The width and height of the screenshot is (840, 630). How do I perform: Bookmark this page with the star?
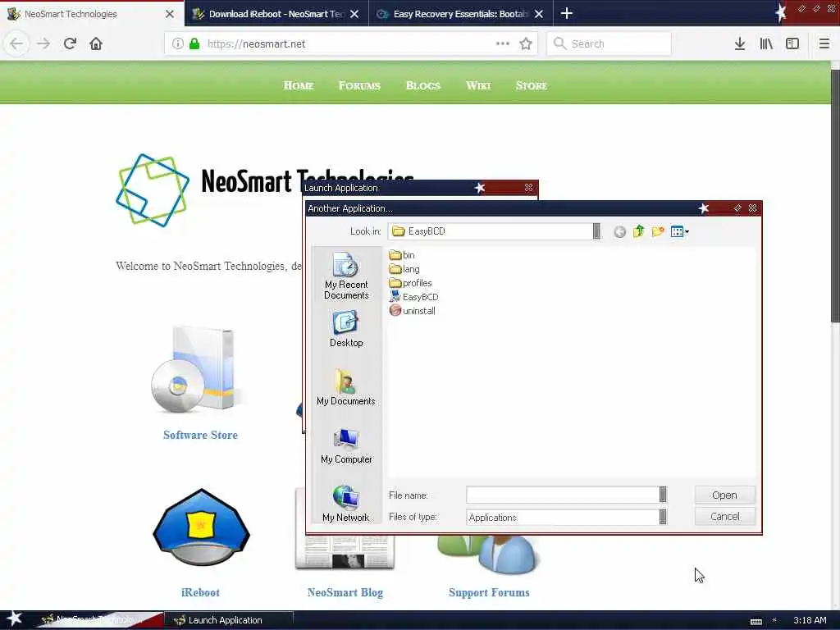click(526, 43)
